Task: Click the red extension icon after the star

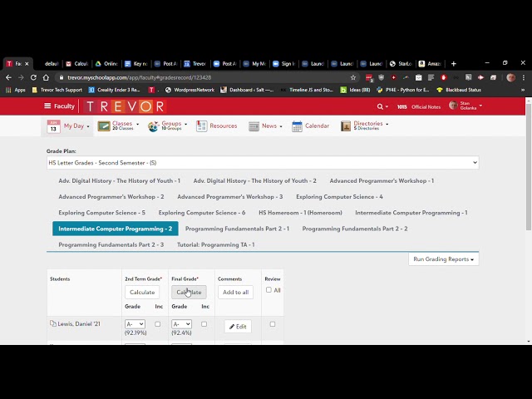Action: pos(369,78)
